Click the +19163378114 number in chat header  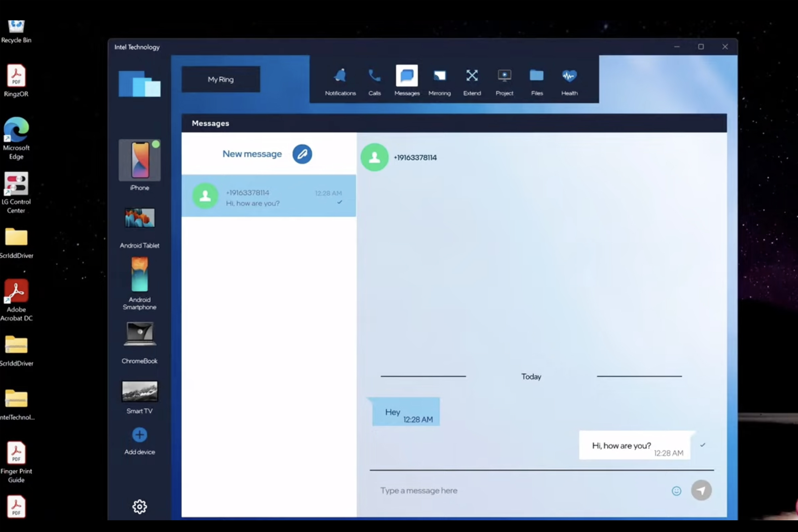pyautogui.click(x=415, y=157)
